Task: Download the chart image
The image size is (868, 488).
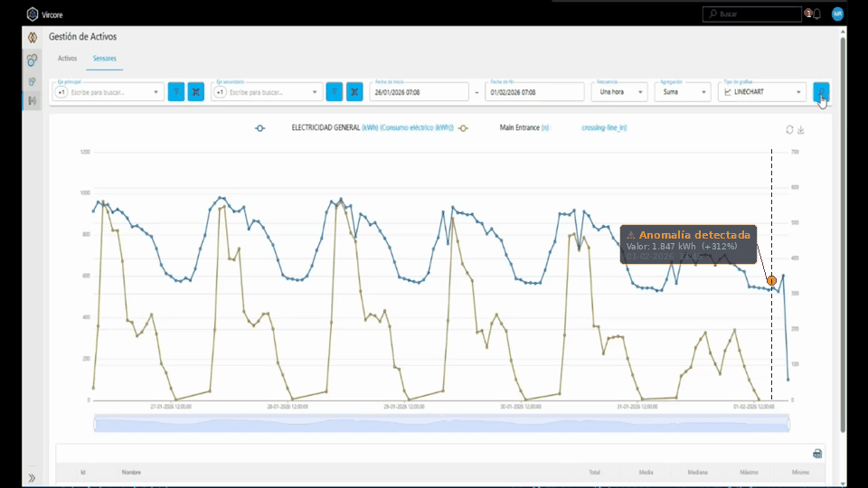Action: click(x=801, y=129)
